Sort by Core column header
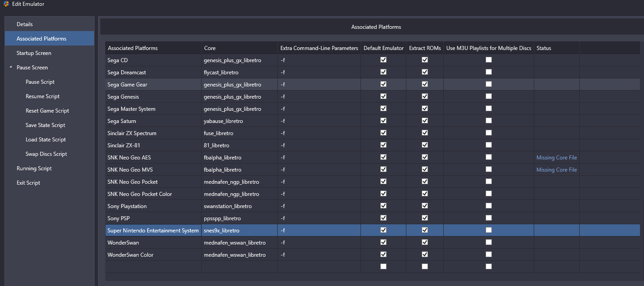644x286 pixels. (239, 48)
